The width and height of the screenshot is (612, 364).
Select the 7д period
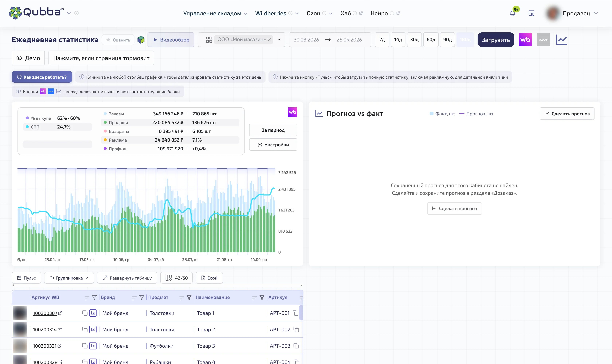(382, 40)
